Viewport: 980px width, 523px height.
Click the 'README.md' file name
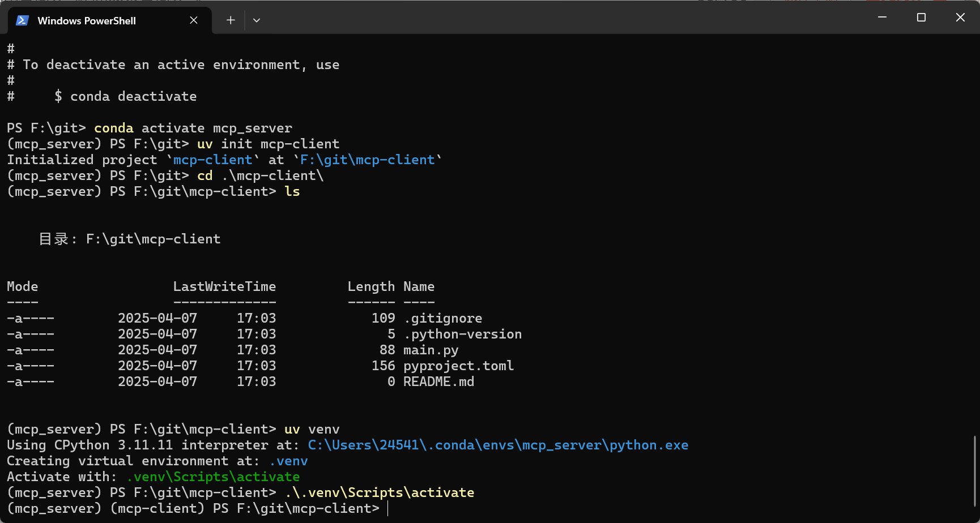tap(439, 381)
